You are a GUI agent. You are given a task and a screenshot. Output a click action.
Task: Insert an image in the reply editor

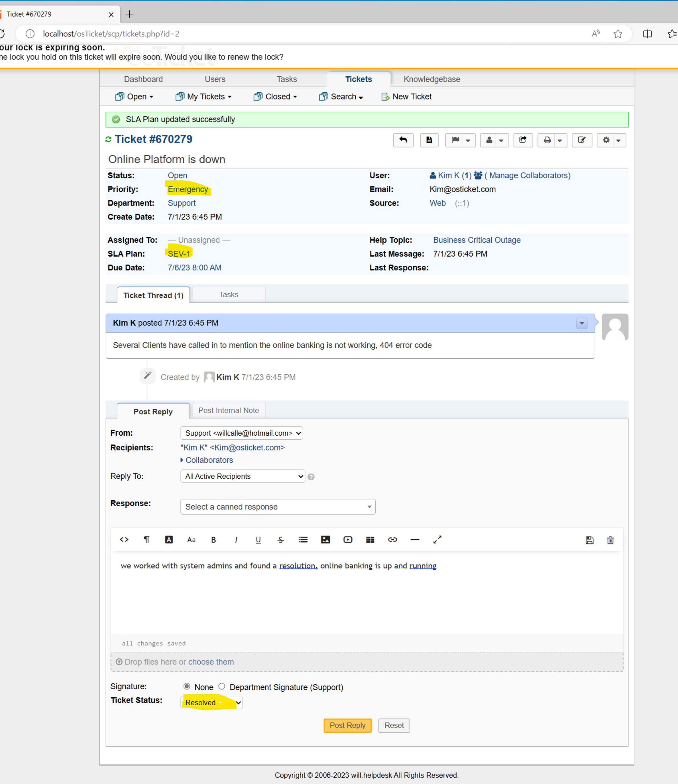pos(325,540)
